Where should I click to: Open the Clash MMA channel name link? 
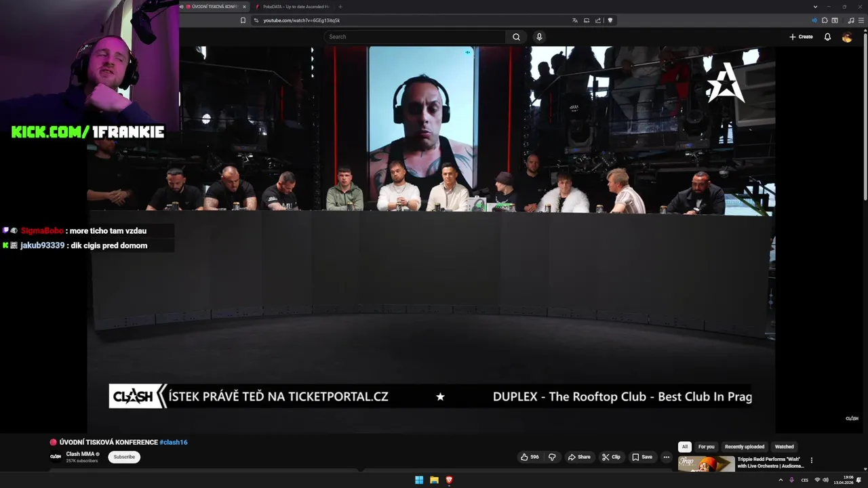coord(80,454)
